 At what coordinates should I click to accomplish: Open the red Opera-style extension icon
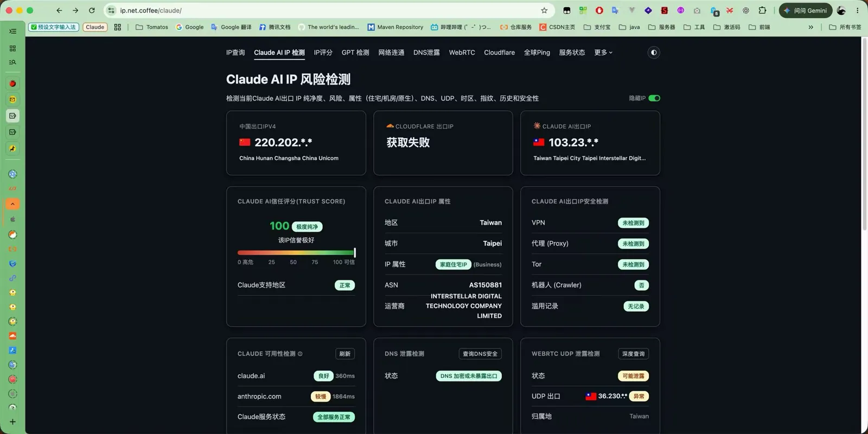point(599,10)
